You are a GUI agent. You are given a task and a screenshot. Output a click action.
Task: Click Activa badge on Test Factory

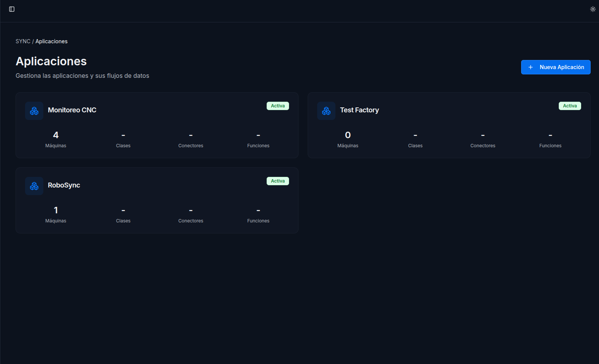pos(570,106)
